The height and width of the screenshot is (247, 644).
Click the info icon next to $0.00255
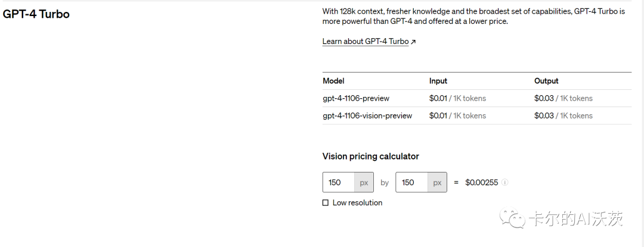(x=505, y=183)
